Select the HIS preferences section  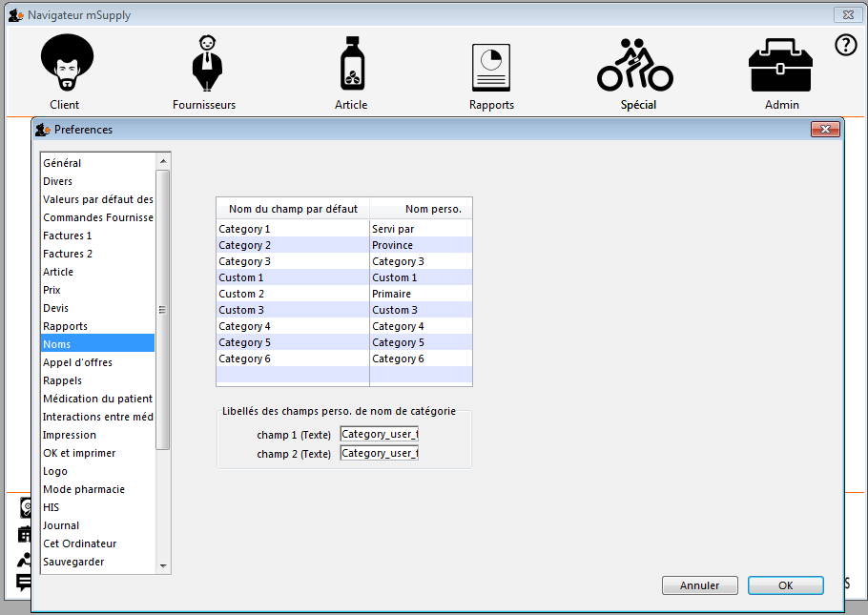click(x=97, y=507)
